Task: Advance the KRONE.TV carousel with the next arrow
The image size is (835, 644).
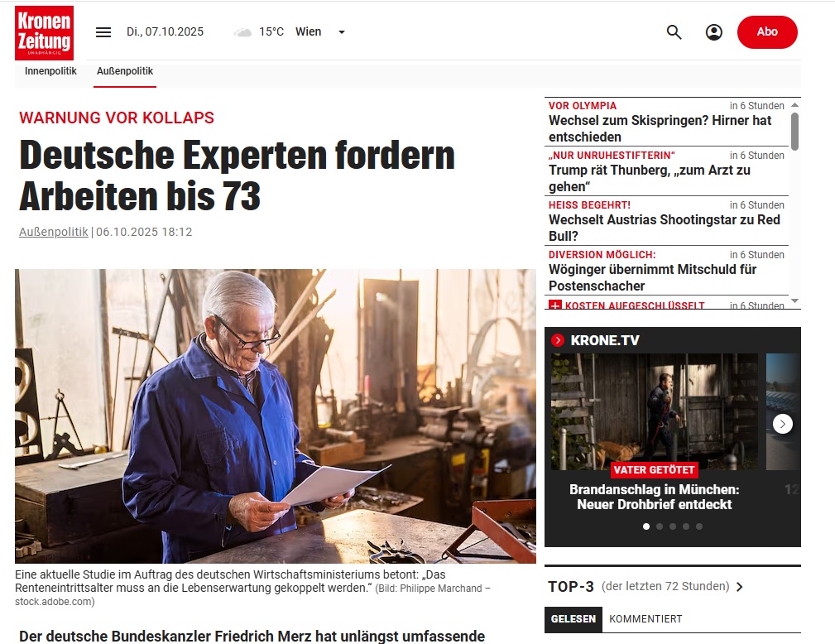Action: (782, 424)
